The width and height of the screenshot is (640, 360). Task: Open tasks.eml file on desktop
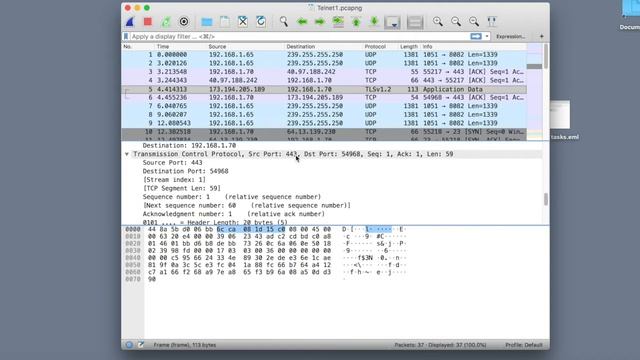tap(561, 120)
